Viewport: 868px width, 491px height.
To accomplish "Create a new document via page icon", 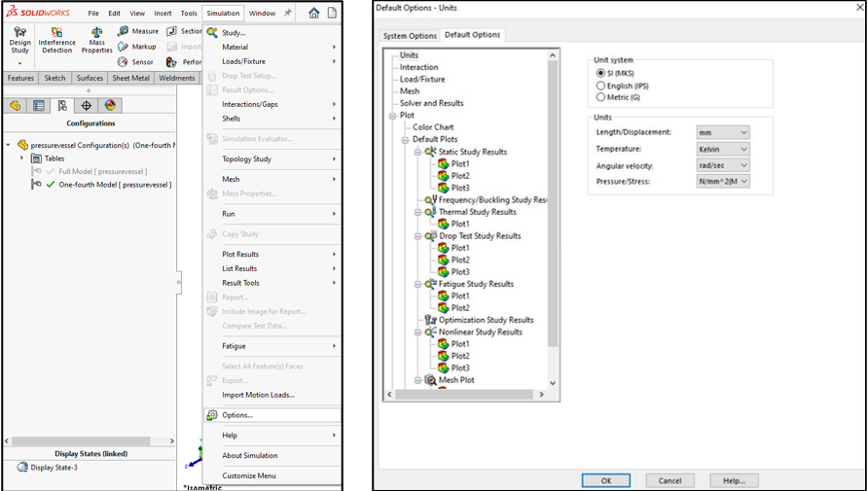I will (x=332, y=13).
